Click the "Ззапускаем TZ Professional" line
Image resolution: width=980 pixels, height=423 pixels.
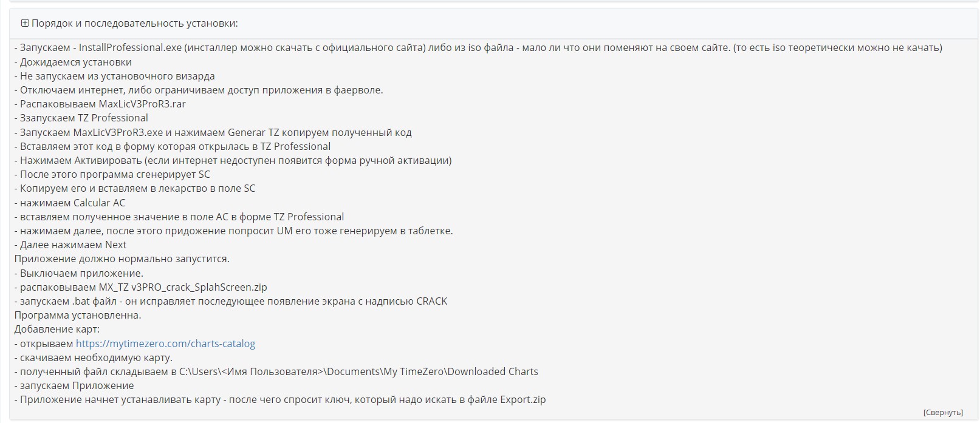[84, 118]
